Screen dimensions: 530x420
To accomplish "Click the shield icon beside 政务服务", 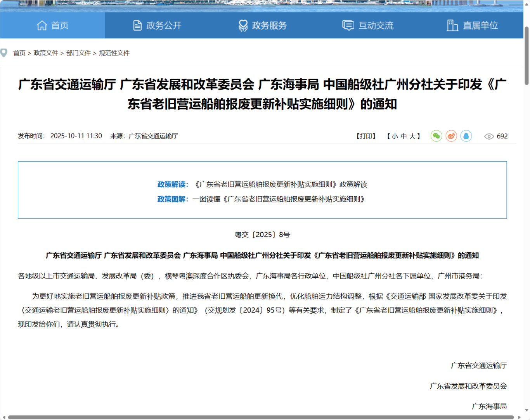I will tap(243, 25).
